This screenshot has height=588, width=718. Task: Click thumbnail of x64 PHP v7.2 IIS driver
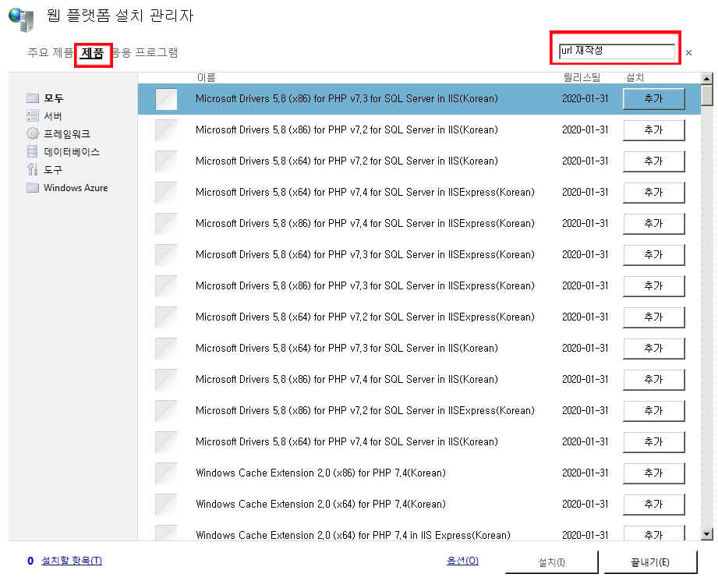166,161
